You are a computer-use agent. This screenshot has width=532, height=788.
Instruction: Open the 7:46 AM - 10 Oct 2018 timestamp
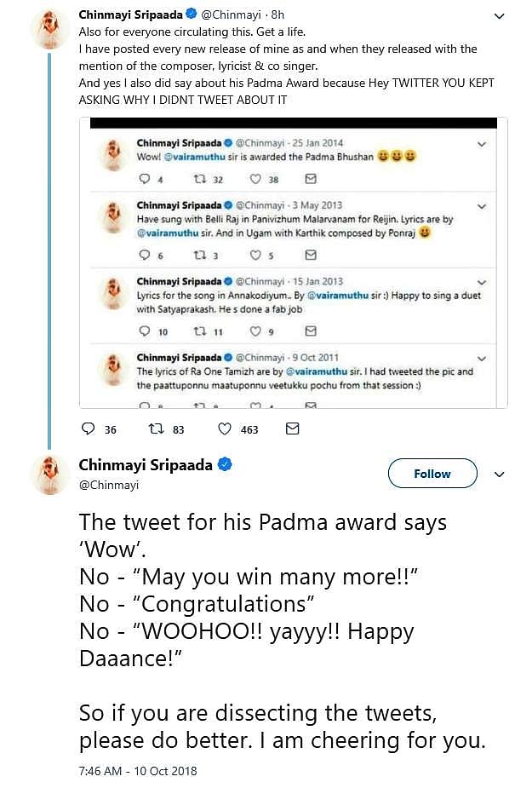[x=138, y=771]
